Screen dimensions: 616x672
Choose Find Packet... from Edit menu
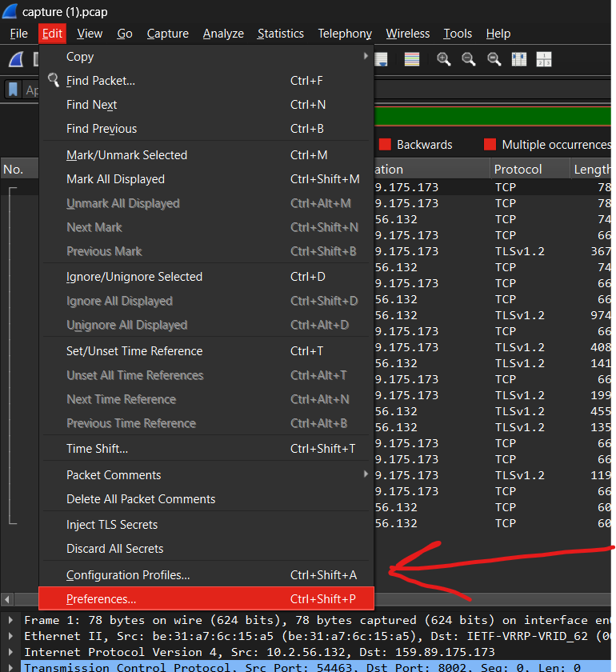pos(206,81)
